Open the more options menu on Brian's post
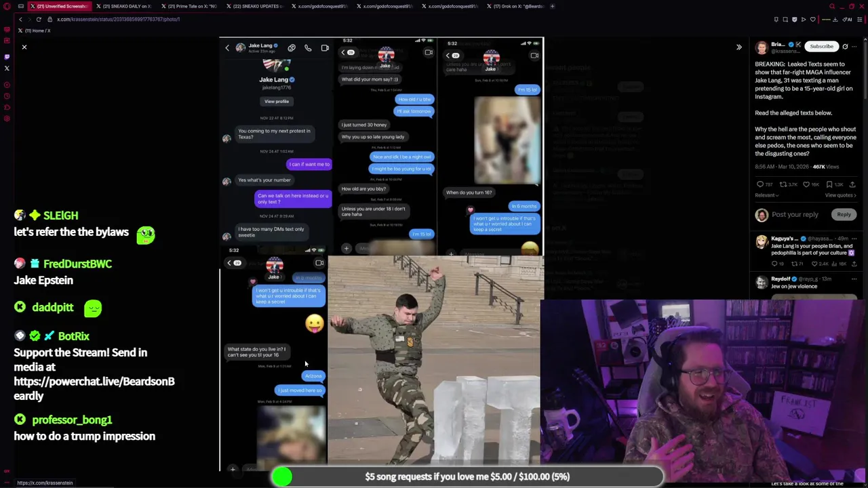This screenshot has width=868, height=488. click(x=854, y=47)
